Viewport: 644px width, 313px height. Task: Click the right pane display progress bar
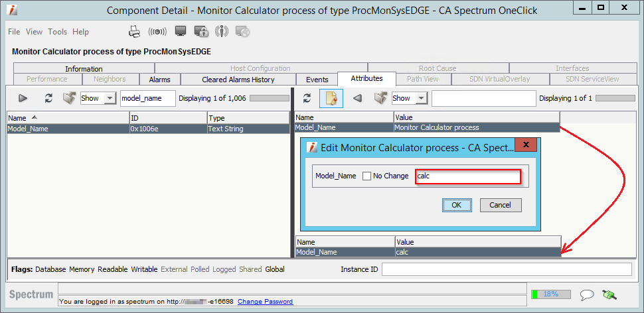(615, 98)
